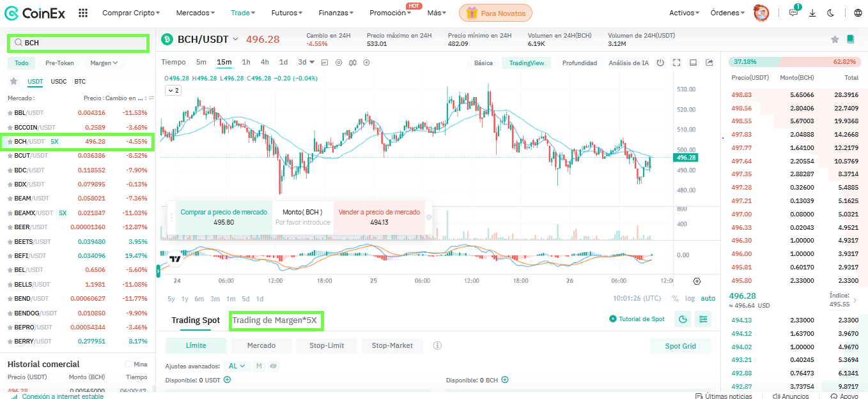
Task: Toggle log scale on chart
Action: [690, 299]
